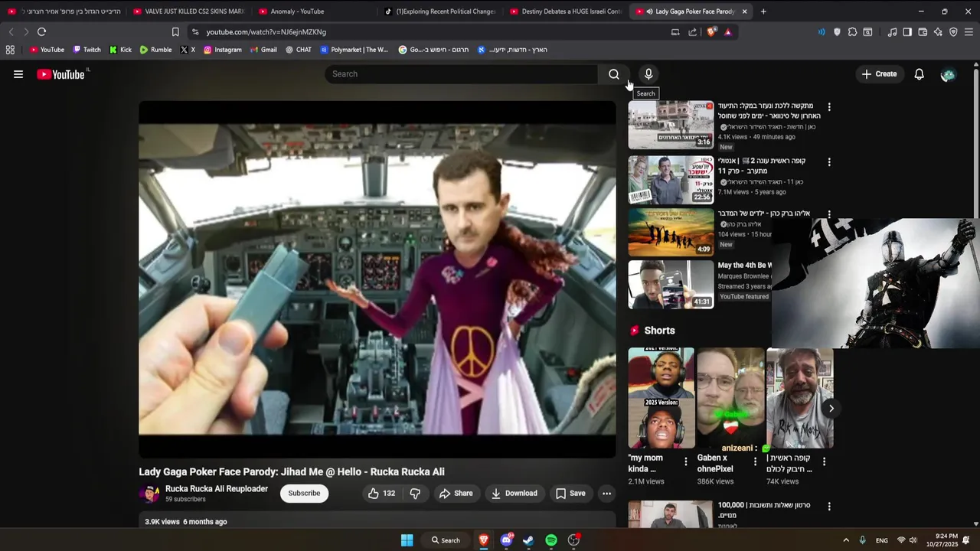Click the browser address bar URL
The image size is (980, 551).
(x=266, y=32)
